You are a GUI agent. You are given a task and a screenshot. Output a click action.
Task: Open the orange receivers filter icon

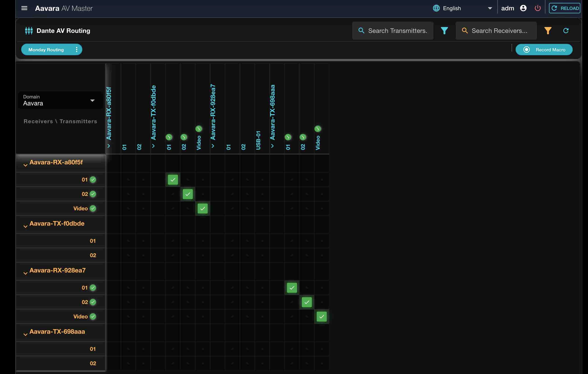tap(548, 31)
